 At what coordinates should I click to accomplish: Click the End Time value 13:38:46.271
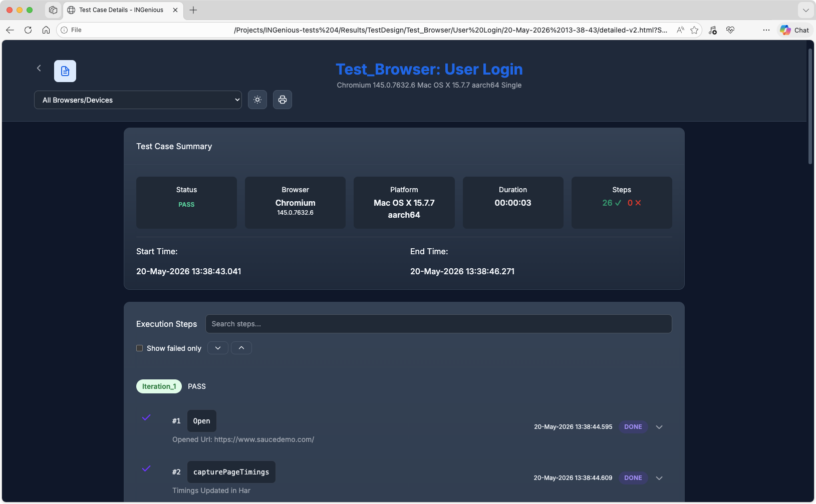pos(462,271)
